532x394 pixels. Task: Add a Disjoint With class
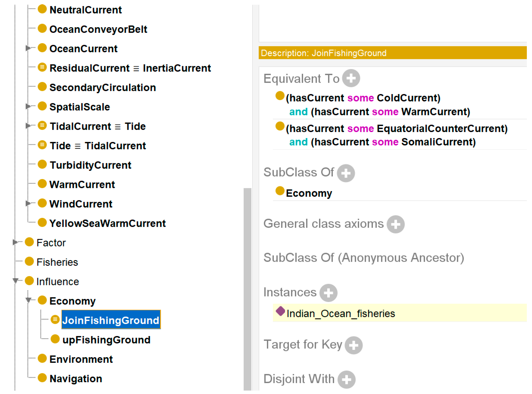coord(346,379)
